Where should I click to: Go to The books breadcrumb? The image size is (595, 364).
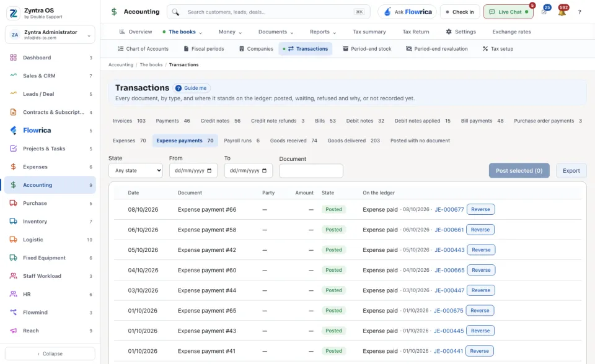(x=151, y=65)
